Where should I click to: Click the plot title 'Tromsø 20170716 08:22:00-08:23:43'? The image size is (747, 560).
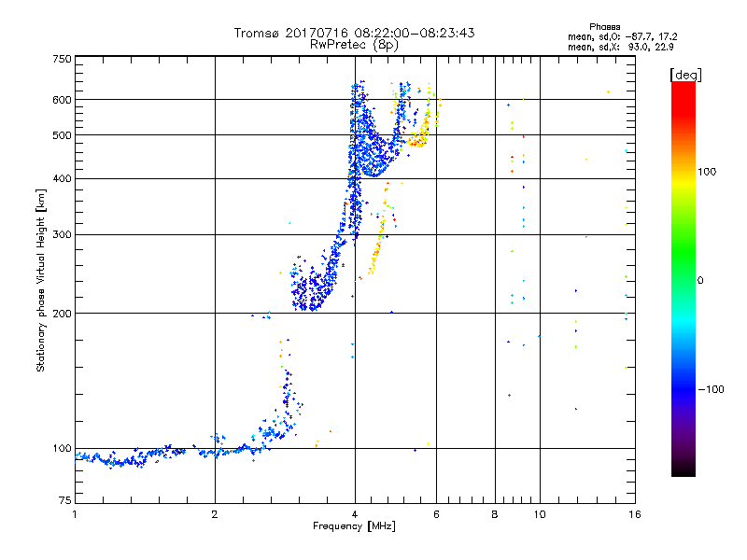click(354, 33)
